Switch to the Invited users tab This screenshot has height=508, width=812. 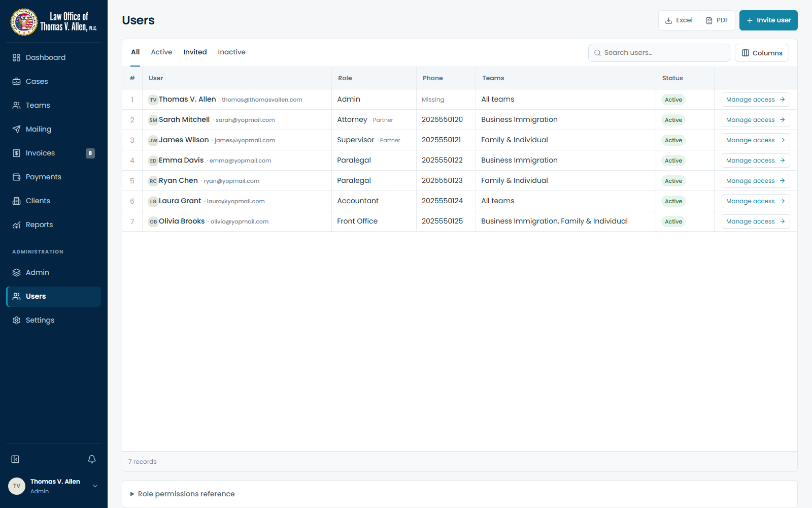[x=195, y=52]
